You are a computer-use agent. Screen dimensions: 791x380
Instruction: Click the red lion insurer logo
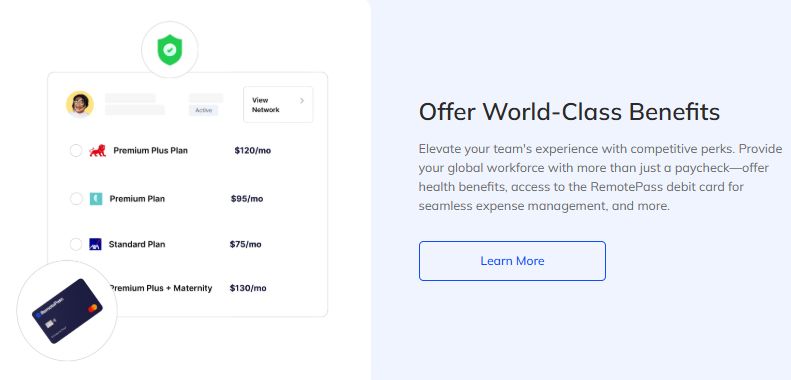tap(97, 150)
